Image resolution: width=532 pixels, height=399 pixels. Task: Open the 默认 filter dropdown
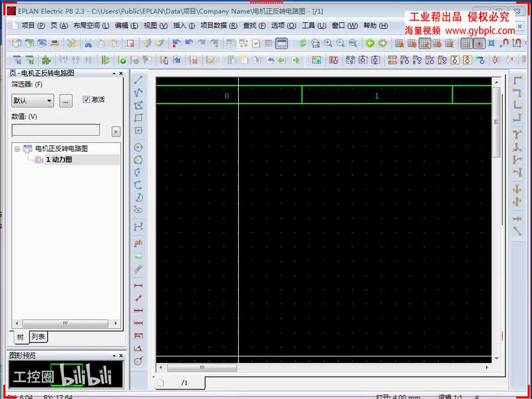pyautogui.click(x=33, y=100)
